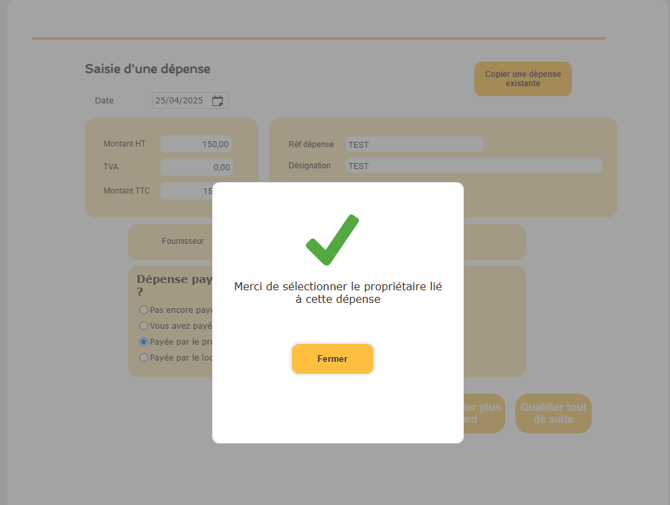The height and width of the screenshot is (505, 670).
Task: Click the 'Saisie d'une dépense' heading
Action: tap(147, 69)
